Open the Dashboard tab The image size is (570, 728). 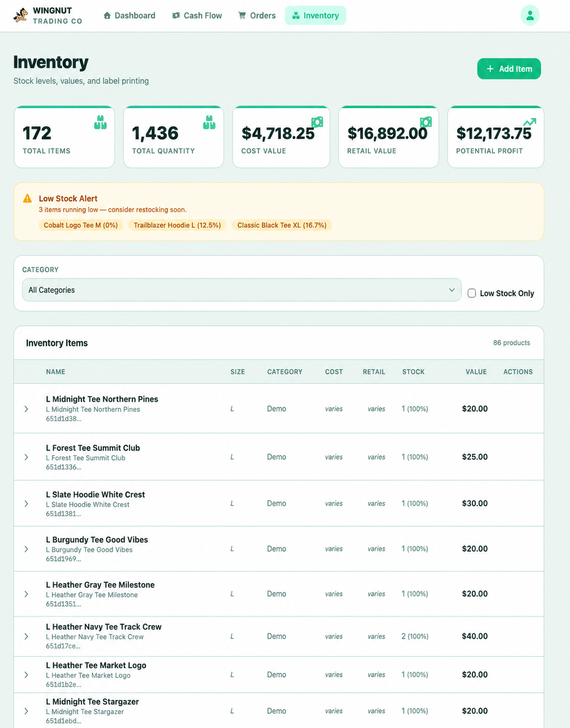pyautogui.click(x=129, y=15)
